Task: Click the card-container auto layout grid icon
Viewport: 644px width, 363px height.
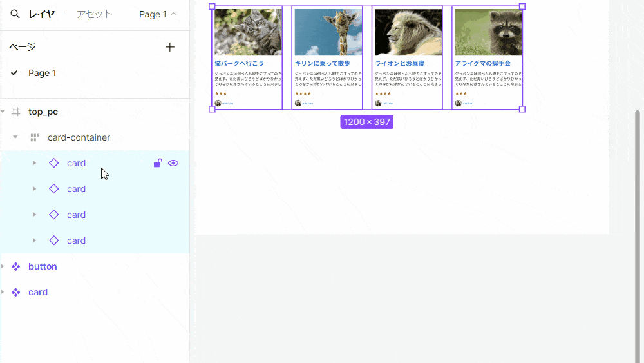Action: click(35, 138)
